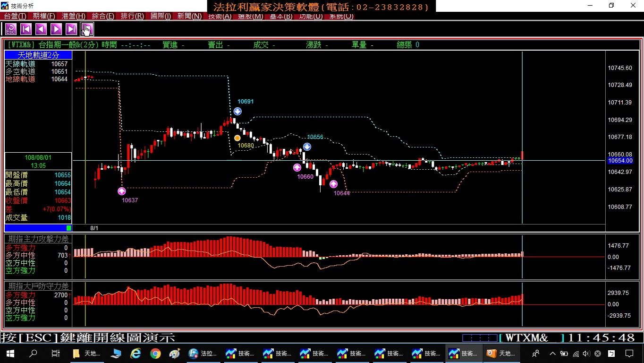The image size is (644, 363).
Task: Step forward one bar with right arrow
Action: click(x=56, y=29)
